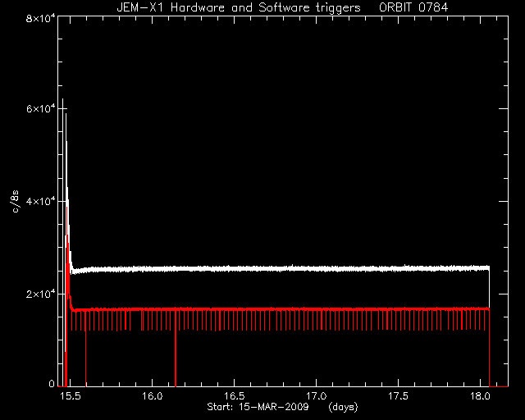This screenshot has width=525, height=420.
Task: Click the 16.5 x-axis tick label
Action: (x=234, y=396)
